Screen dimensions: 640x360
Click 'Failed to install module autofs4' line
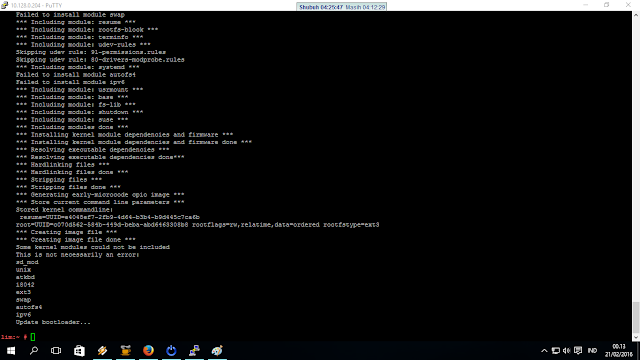pos(76,75)
